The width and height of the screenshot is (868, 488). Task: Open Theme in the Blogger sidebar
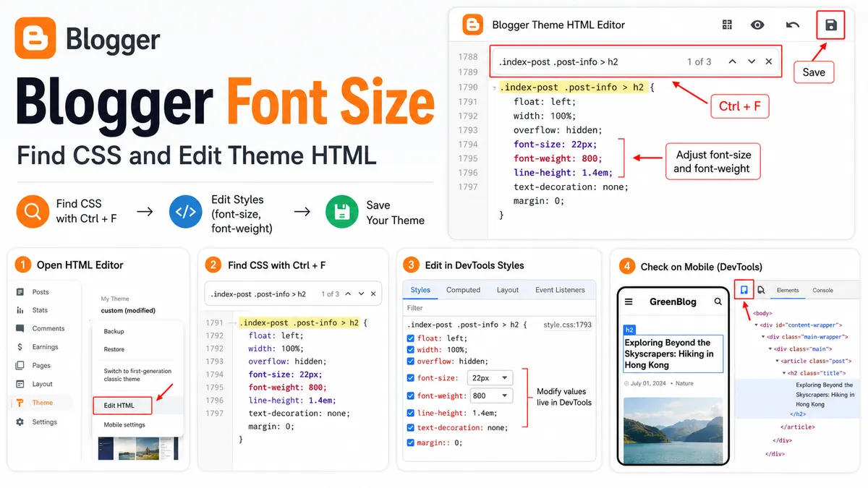(42, 403)
